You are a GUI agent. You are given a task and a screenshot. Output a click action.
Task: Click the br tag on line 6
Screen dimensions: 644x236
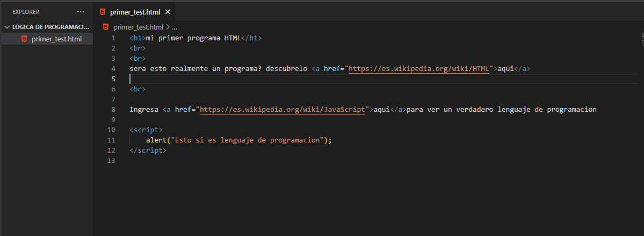[x=138, y=89]
